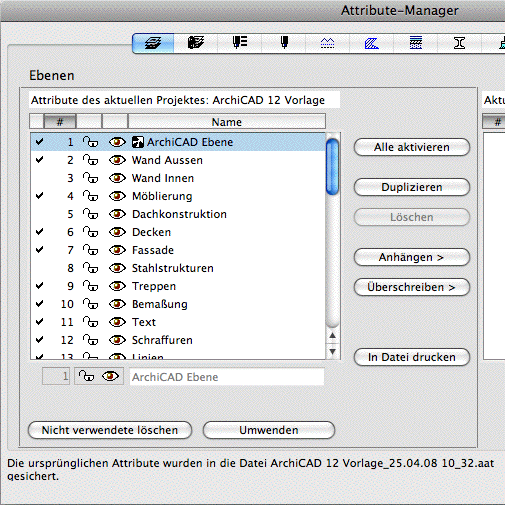Click the ArchiCAD Ebene name input field
Screen dimensions: 505x505
point(227,377)
